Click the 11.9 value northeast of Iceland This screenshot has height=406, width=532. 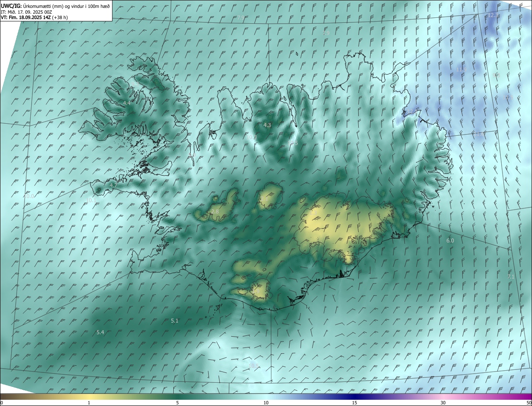tap(461, 69)
